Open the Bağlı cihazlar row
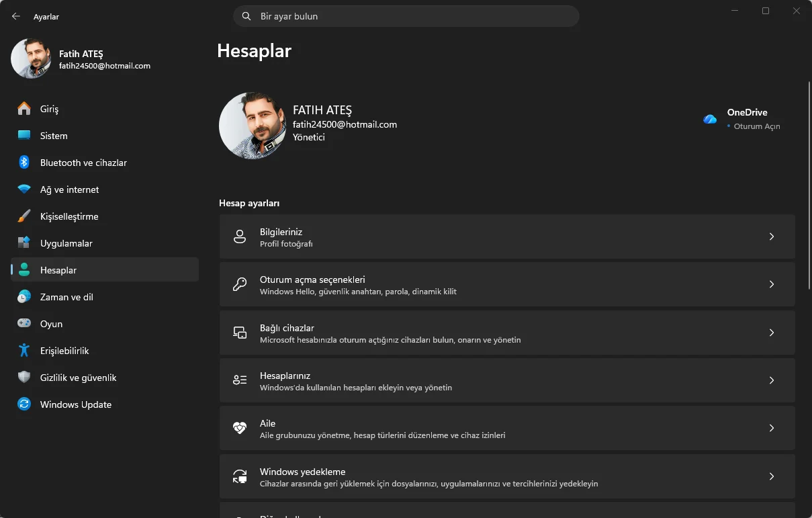This screenshot has height=518, width=812. tap(507, 332)
